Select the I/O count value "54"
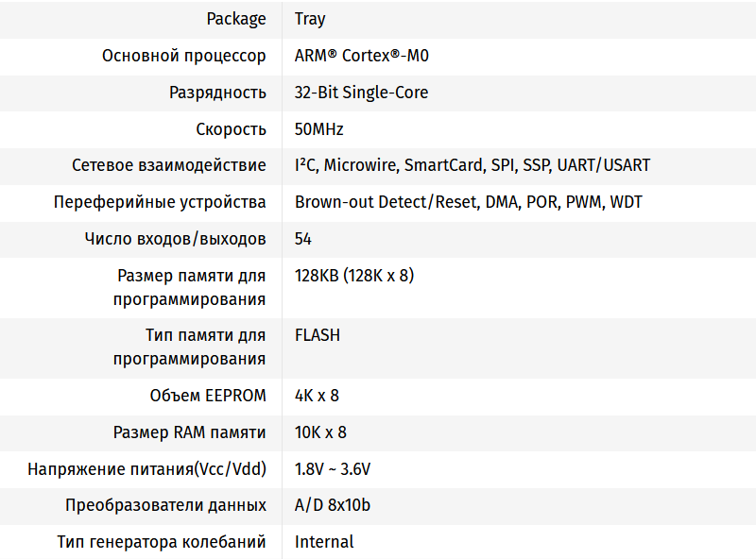This screenshot has width=756, height=559. [x=303, y=239]
